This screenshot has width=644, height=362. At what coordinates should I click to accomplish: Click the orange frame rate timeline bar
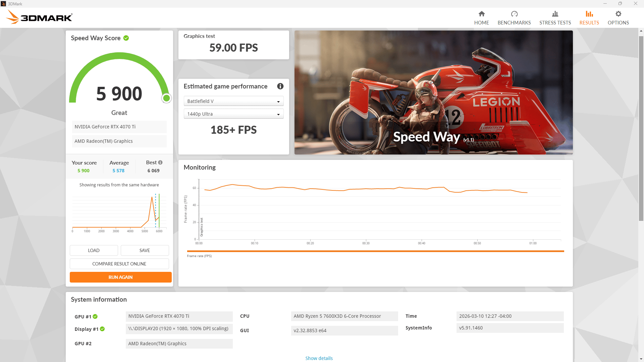375,251
